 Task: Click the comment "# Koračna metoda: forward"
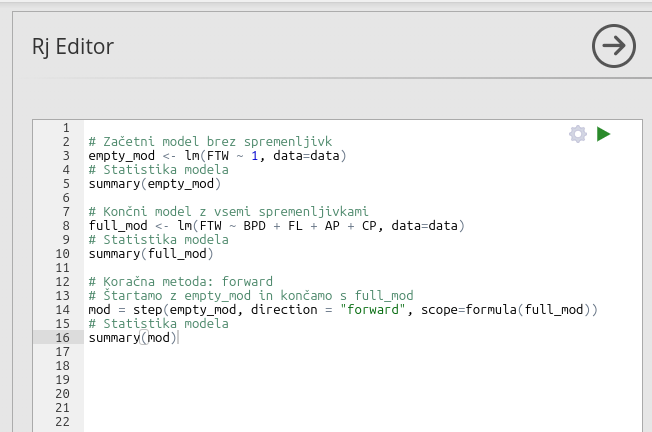(180, 281)
